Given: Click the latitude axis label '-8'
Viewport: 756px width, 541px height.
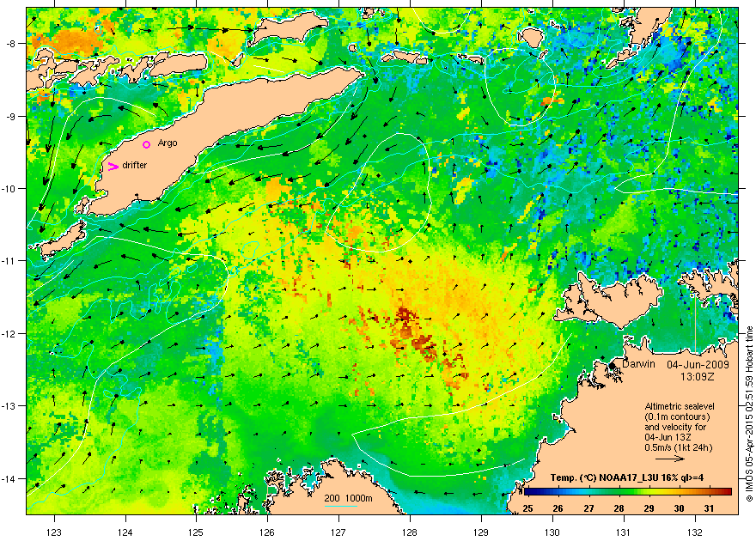Looking at the screenshot, I should point(10,44).
